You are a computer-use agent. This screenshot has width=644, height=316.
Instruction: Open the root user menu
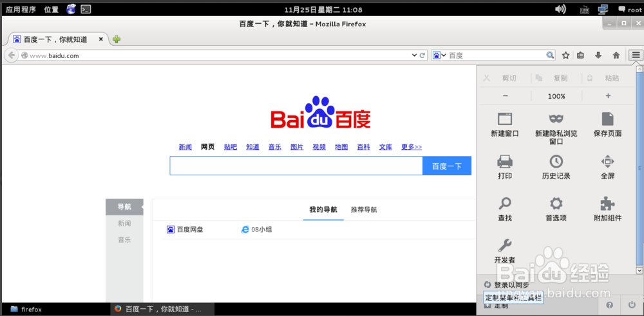(x=630, y=10)
